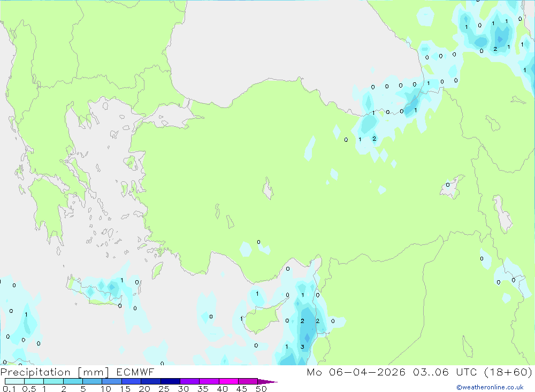Image resolution: width=535 pixels, height=392 pixels.
Task: Click the legend scale label '0.5'
Action: (29, 389)
